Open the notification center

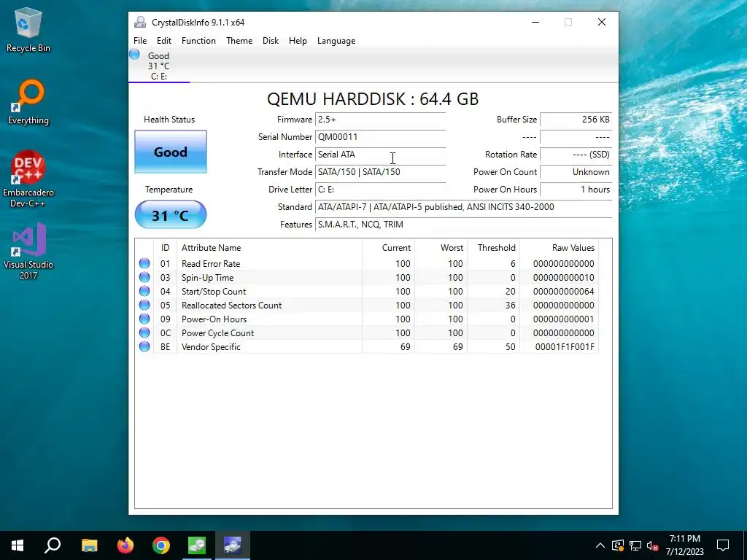pos(723,545)
